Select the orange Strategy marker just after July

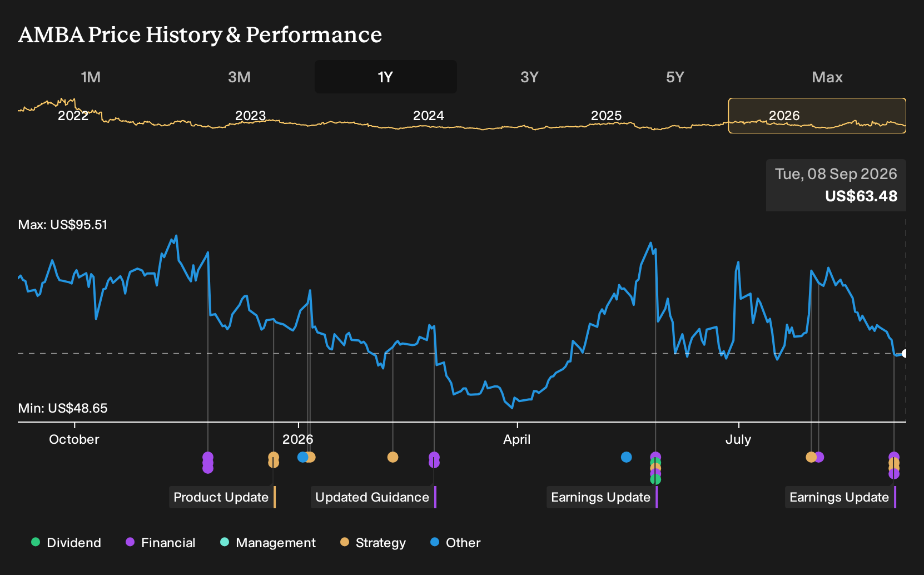click(811, 457)
